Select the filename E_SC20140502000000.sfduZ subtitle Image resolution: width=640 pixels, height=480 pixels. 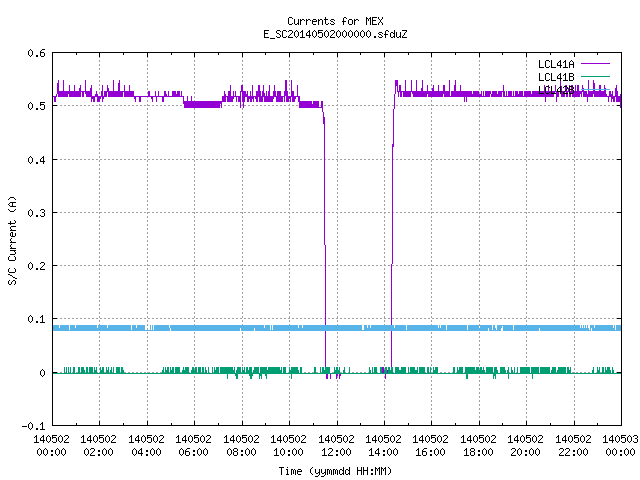[335, 34]
